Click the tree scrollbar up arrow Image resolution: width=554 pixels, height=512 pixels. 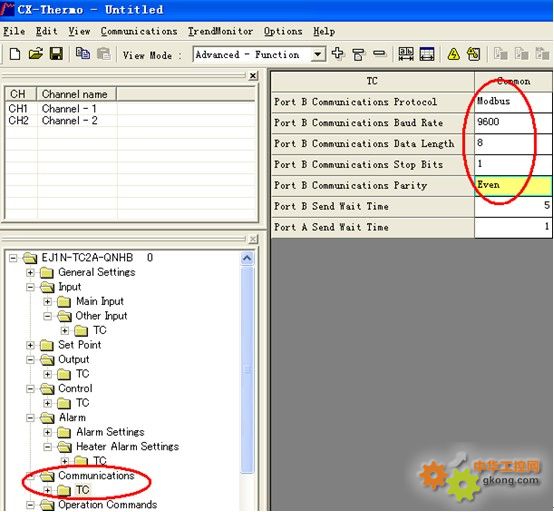click(x=247, y=258)
